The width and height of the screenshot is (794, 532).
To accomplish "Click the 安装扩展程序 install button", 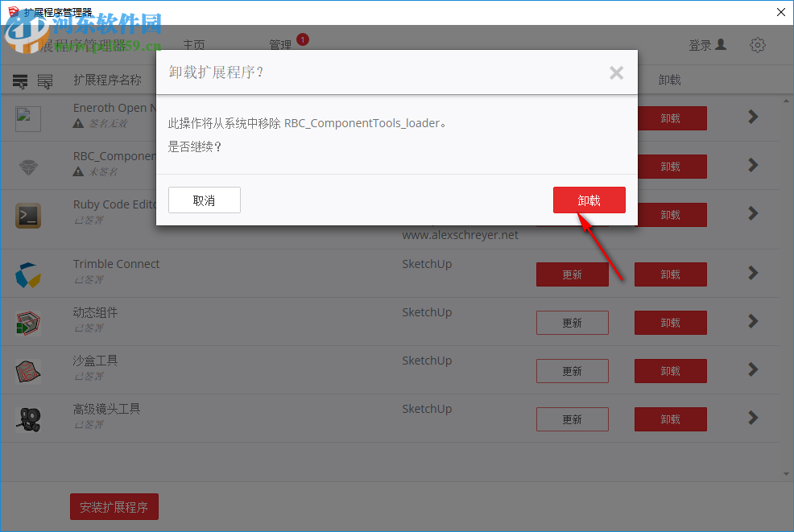I will click(x=114, y=506).
